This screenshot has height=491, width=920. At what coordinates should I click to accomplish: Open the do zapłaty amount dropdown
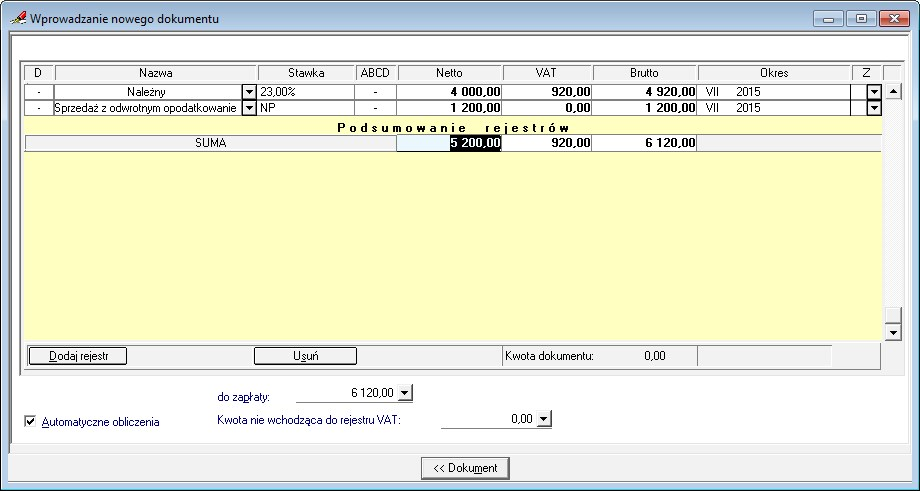coord(404,394)
